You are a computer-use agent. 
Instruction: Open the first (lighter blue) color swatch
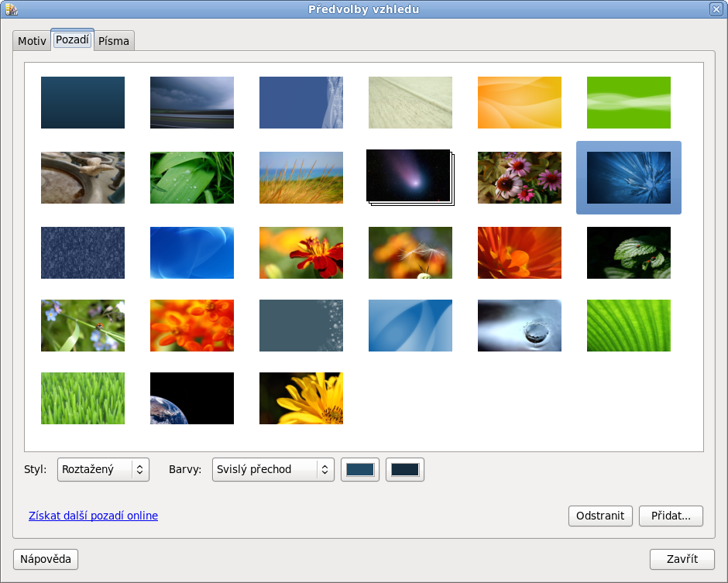[x=360, y=469]
